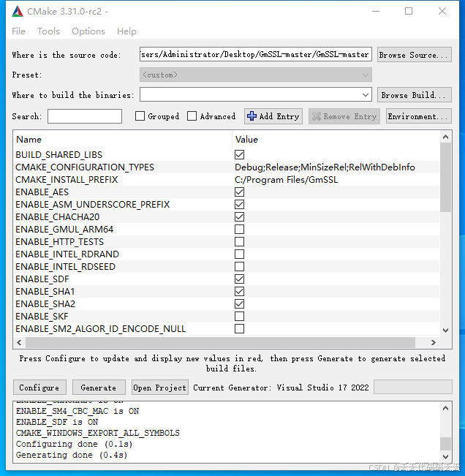Toggle ENABLE_SHA2 checkbox
This screenshot has height=476, width=465.
click(240, 304)
